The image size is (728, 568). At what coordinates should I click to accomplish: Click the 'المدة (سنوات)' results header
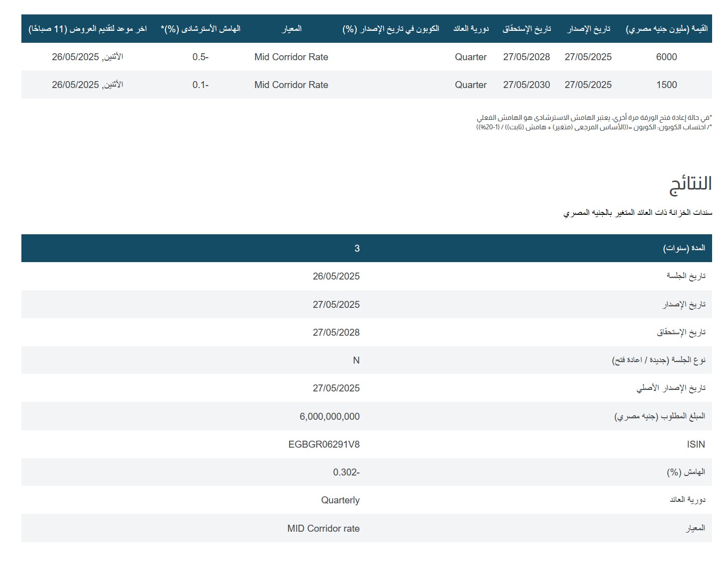click(x=684, y=248)
